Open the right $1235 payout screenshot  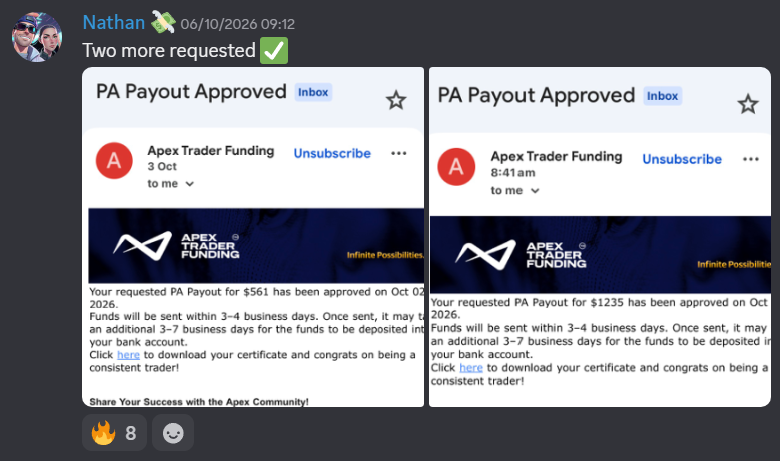coord(600,237)
